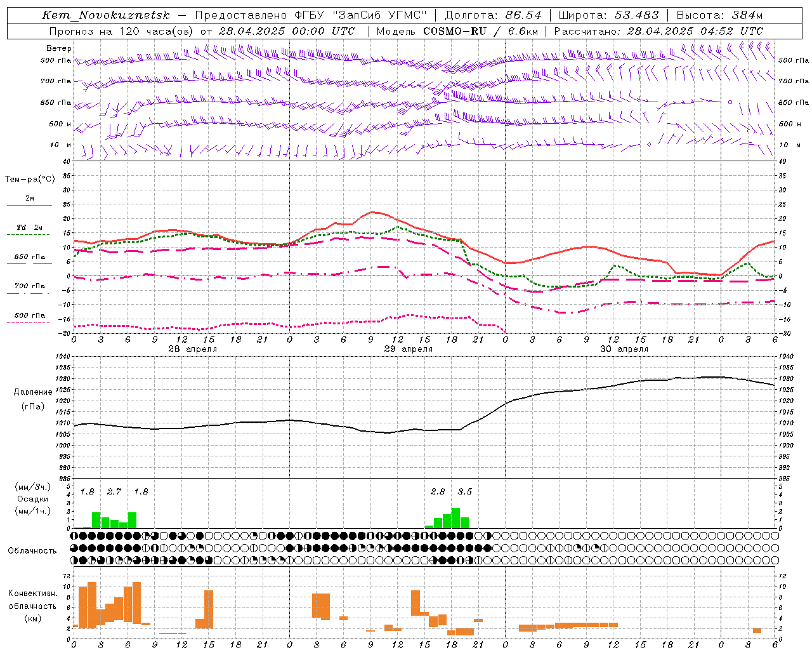
Task: Click the Осадки panel label
Action: [32, 499]
